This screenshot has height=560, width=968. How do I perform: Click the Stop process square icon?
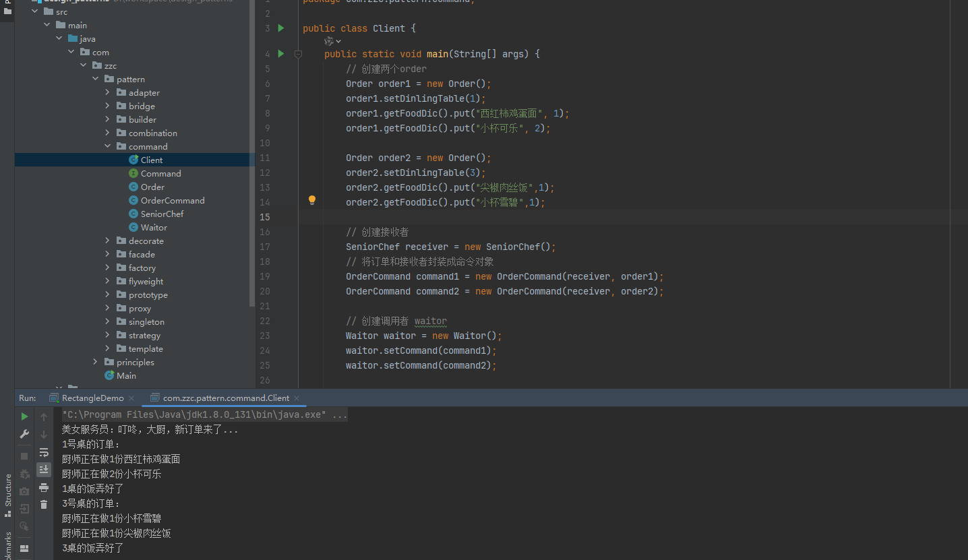(x=24, y=456)
